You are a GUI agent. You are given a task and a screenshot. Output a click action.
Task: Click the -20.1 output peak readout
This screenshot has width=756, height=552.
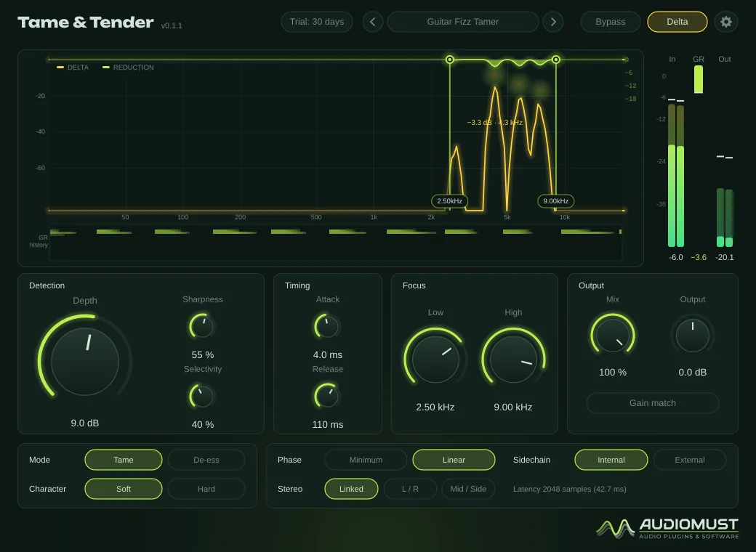tap(725, 257)
